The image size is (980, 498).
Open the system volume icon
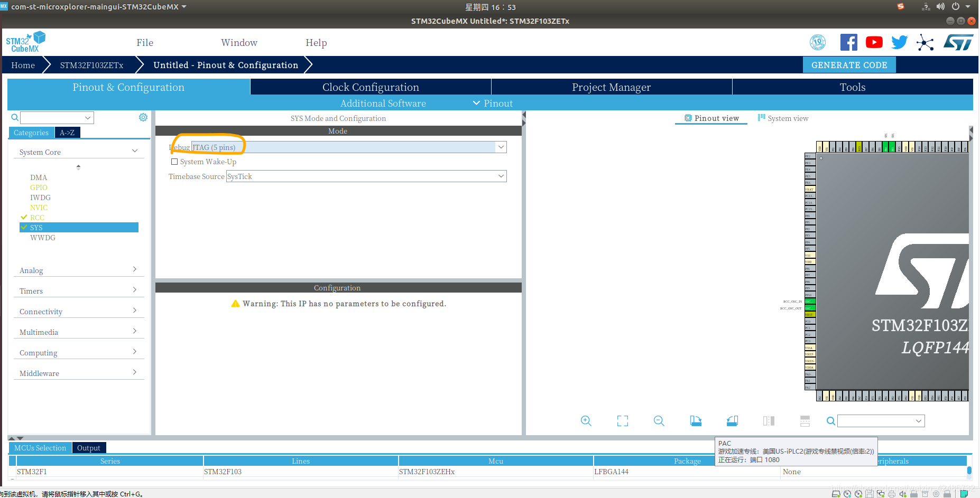click(x=940, y=6)
